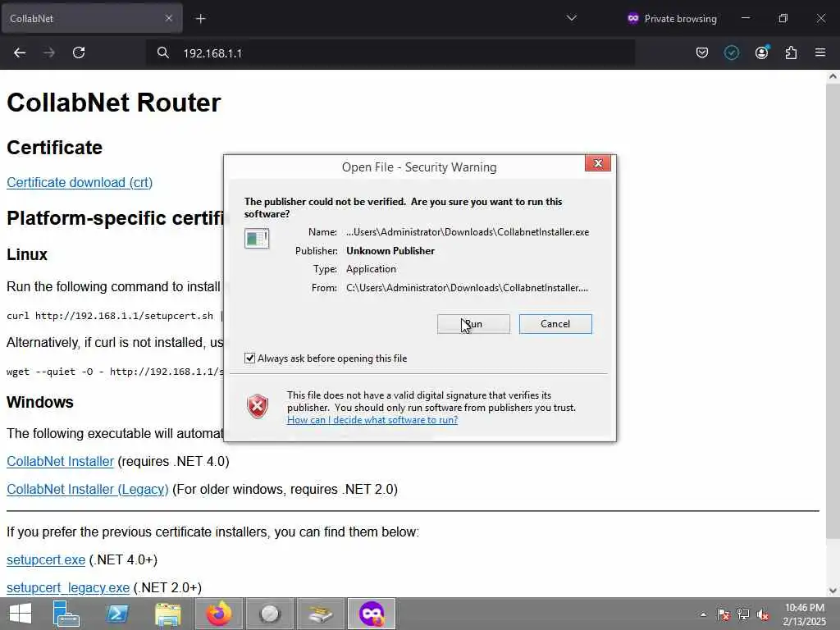Open the Firefox hamburger menu

click(x=820, y=52)
